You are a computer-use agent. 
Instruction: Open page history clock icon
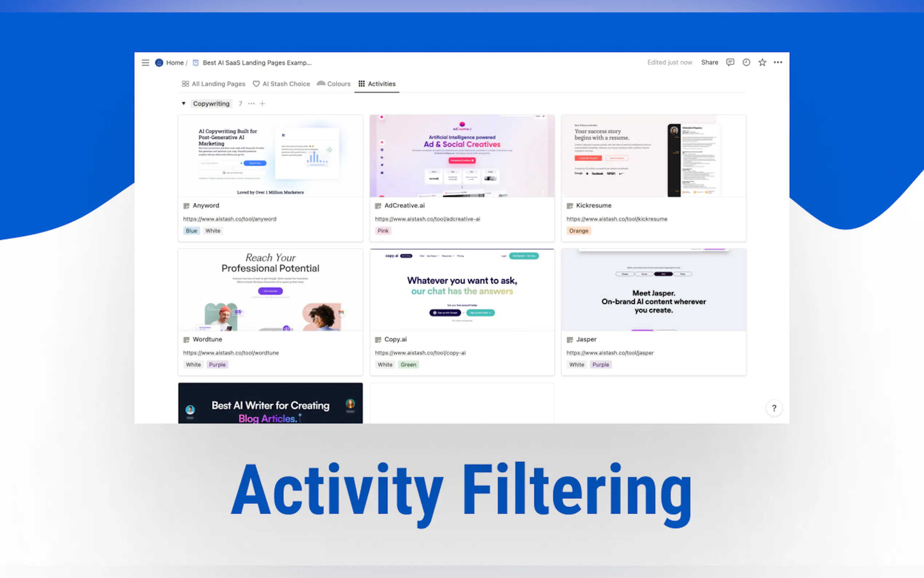(x=746, y=62)
